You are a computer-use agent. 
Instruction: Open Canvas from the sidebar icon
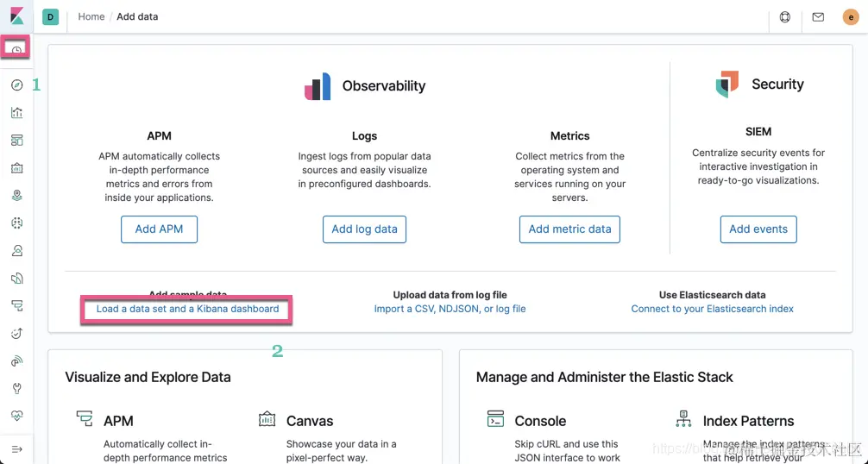pos(16,168)
